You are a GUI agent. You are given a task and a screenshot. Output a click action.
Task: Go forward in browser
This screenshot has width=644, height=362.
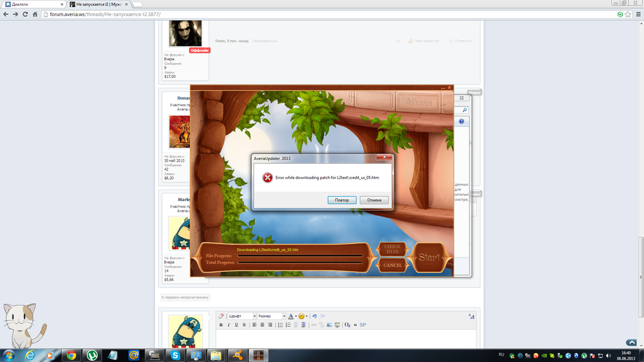coord(15,14)
